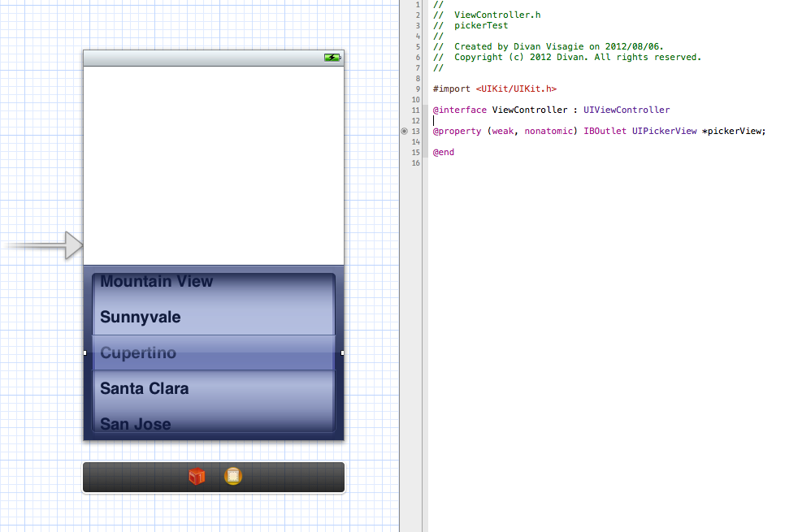The image size is (811, 532).
Task: Select the Cupertino row in the picker
Action: click(x=213, y=353)
